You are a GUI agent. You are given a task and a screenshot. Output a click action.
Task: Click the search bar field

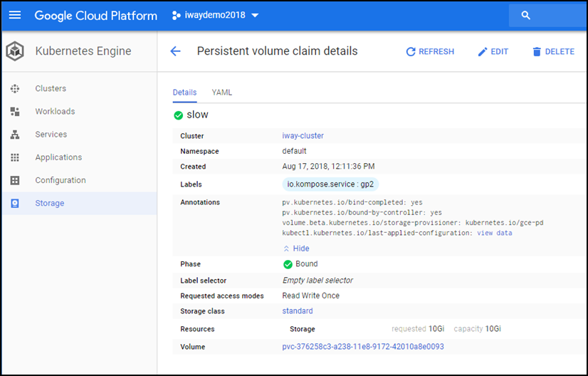tap(548, 16)
